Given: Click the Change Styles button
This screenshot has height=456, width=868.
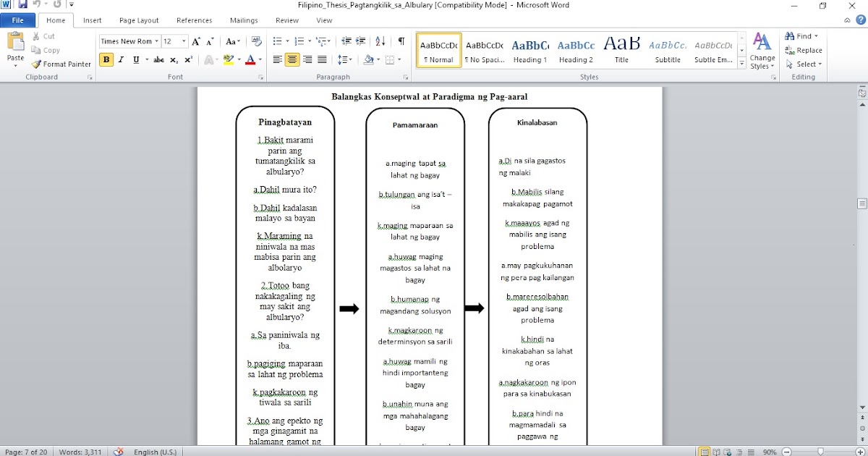Looking at the screenshot, I should tap(762, 51).
